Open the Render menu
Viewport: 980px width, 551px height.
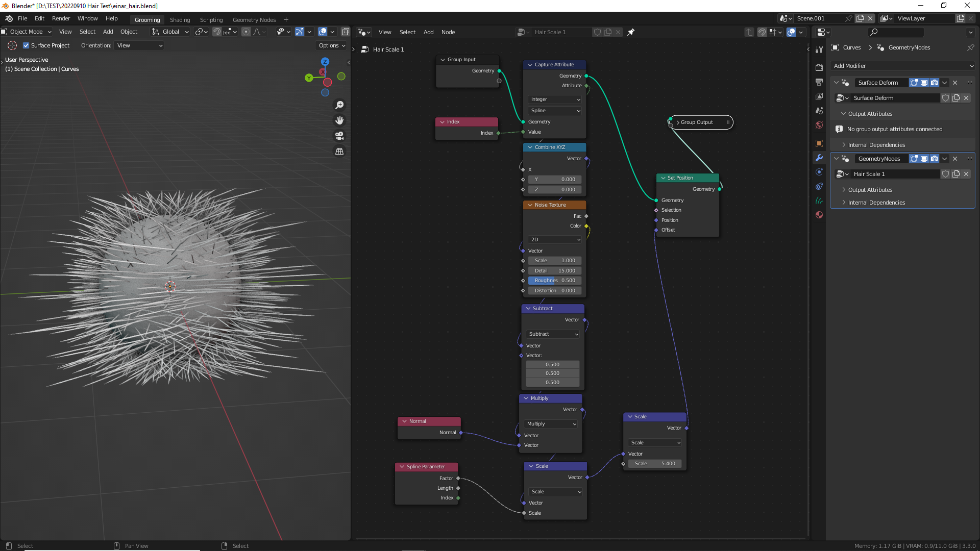point(61,18)
